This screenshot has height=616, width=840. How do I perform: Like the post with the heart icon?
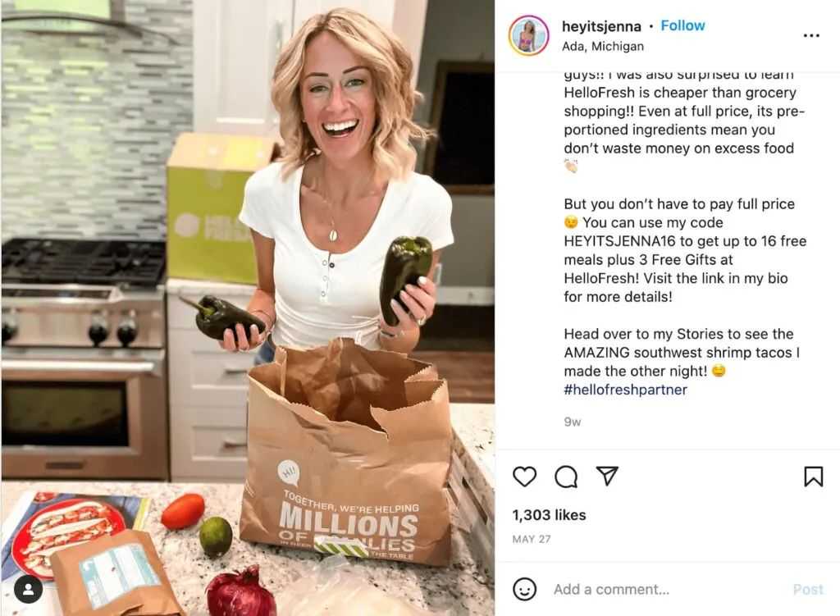(524, 477)
